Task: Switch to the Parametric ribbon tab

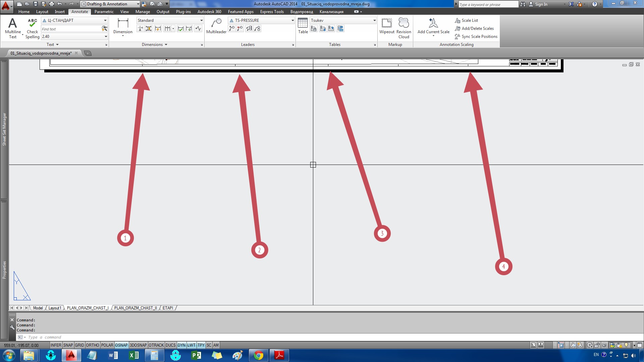Action: pos(104,12)
